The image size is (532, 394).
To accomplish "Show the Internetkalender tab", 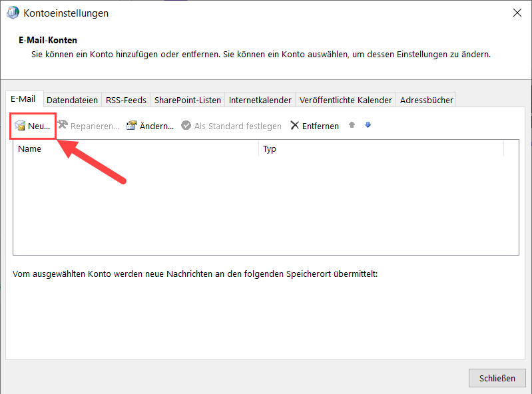I will 260,100.
